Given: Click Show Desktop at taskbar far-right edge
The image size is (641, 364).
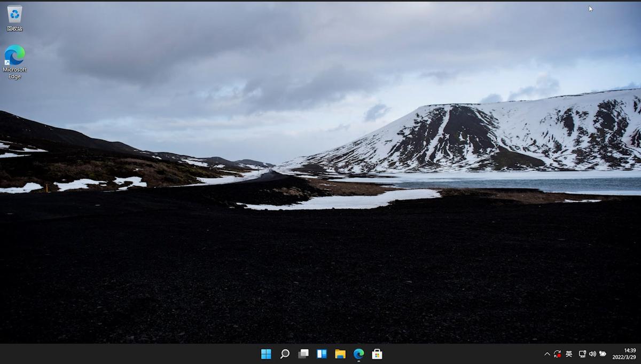Looking at the screenshot, I should pyautogui.click(x=639, y=354).
